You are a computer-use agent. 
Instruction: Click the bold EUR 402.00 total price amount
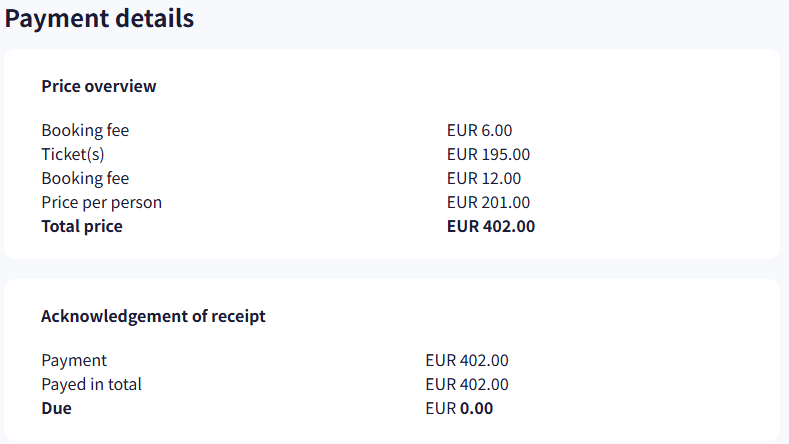point(491,226)
